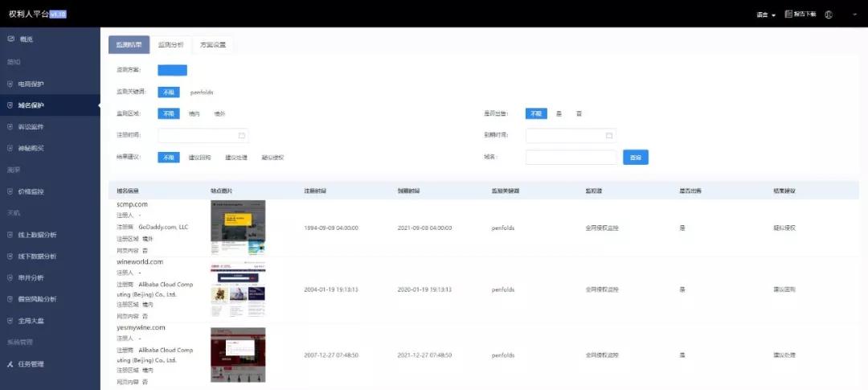Click the blue 查询 search button
This screenshot has height=390, width=868.
(x=636, y=158)
